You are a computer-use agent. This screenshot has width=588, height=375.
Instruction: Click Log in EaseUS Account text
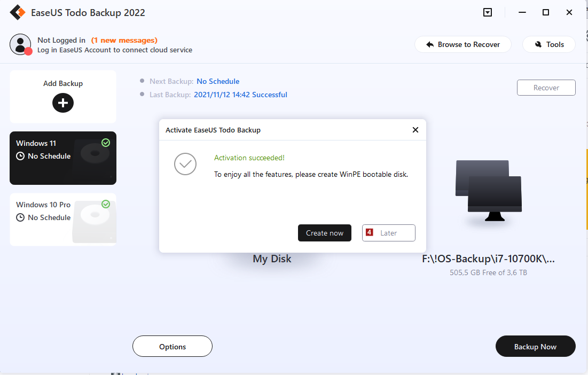pos(115,50)
